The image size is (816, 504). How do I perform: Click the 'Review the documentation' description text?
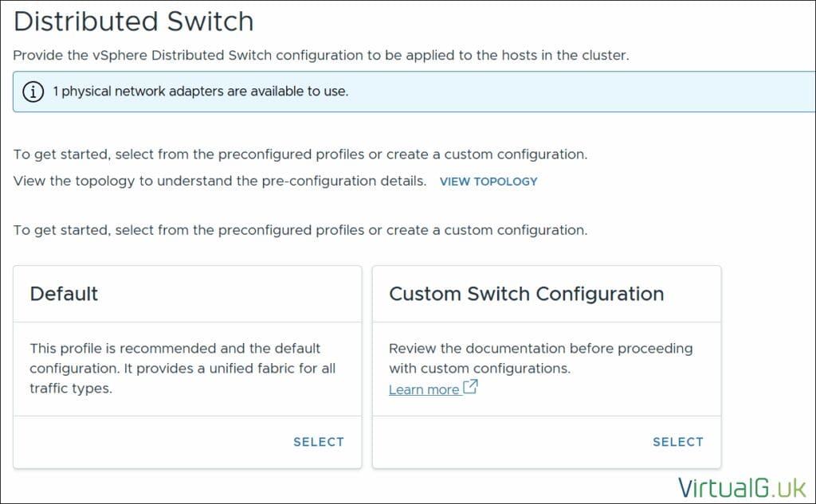coord(540,357)
